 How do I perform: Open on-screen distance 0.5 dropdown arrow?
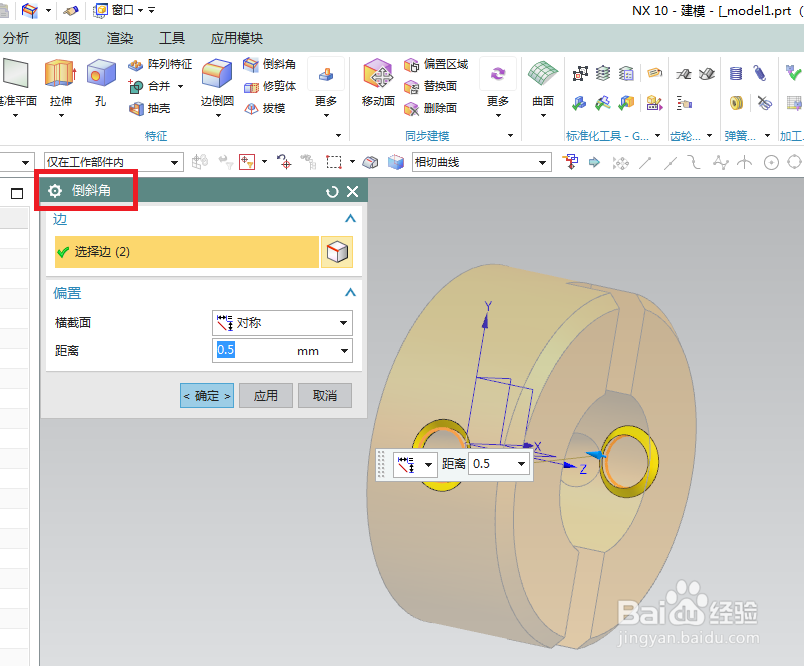pos(521,464)
